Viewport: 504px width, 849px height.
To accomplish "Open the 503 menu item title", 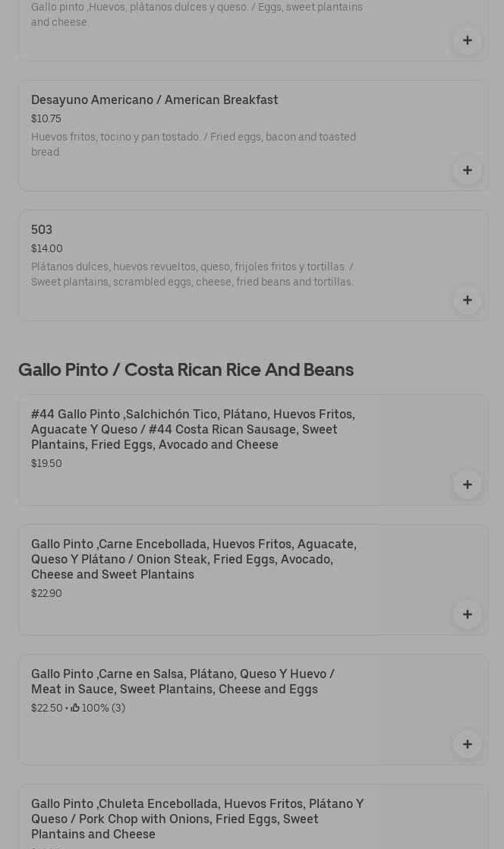I will pos(42,230).
